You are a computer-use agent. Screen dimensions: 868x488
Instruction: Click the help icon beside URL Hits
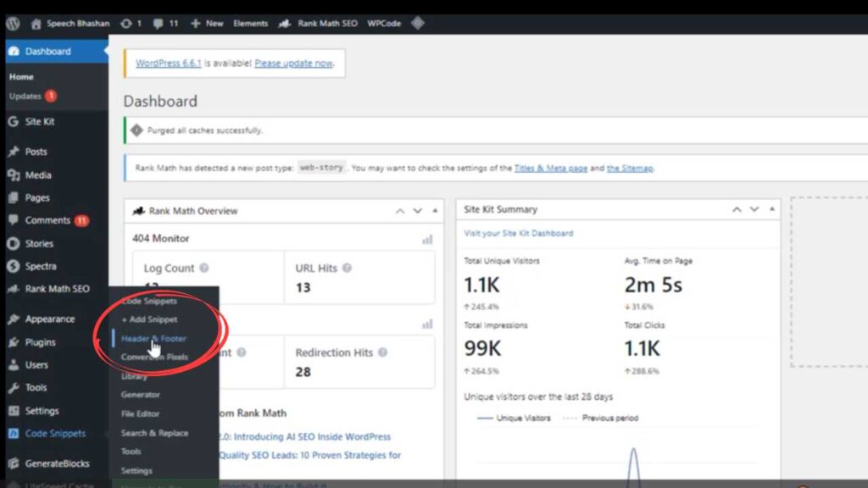pyautogui.click(x=347, y=269)
